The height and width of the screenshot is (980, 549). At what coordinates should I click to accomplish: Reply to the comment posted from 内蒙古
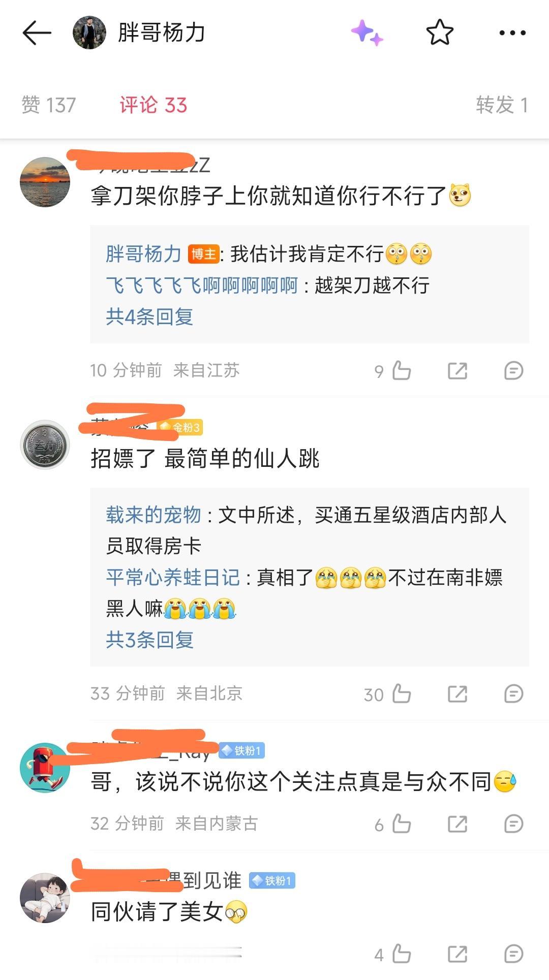(x=513, y=824)
